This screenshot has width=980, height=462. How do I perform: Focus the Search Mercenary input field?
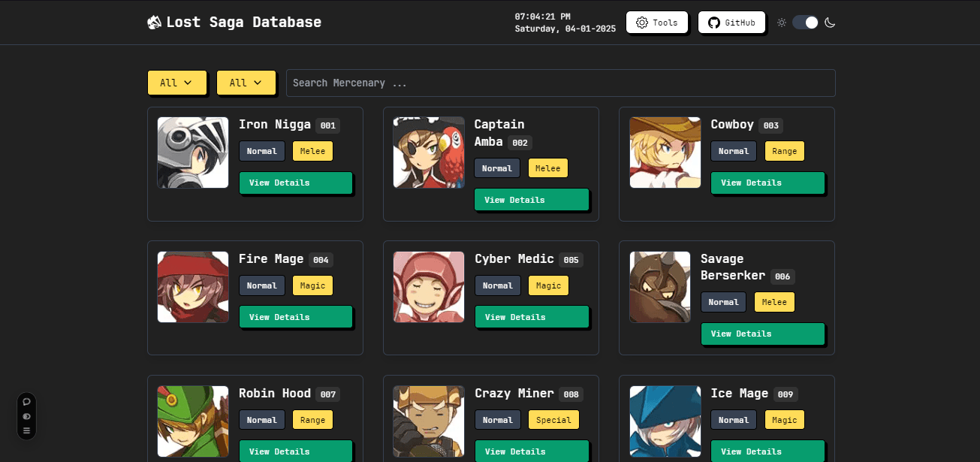(560, 83)
